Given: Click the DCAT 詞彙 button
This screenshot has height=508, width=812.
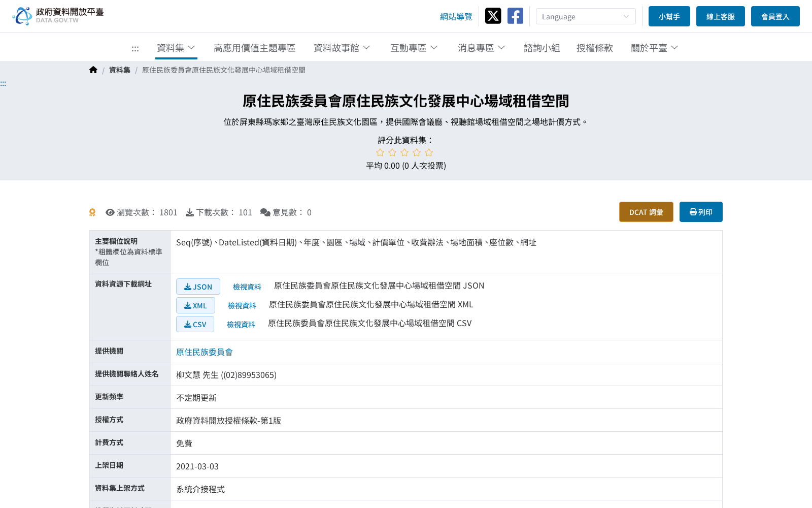Looking at the screenshot, I should [x=646, y=212].
